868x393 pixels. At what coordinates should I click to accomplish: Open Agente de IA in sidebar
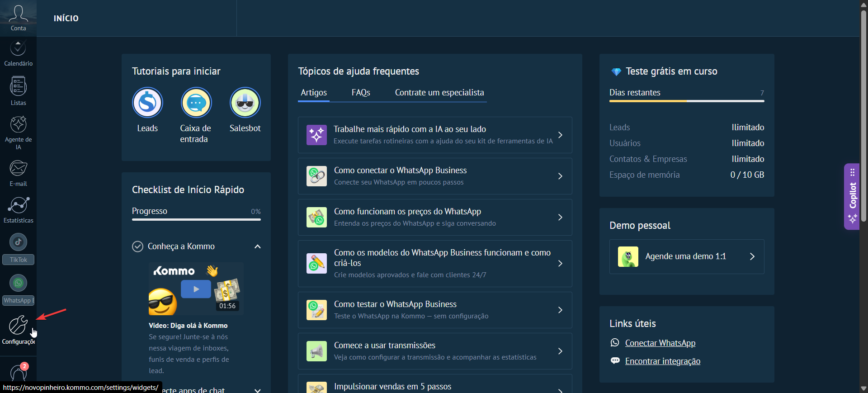coord(18,125)
